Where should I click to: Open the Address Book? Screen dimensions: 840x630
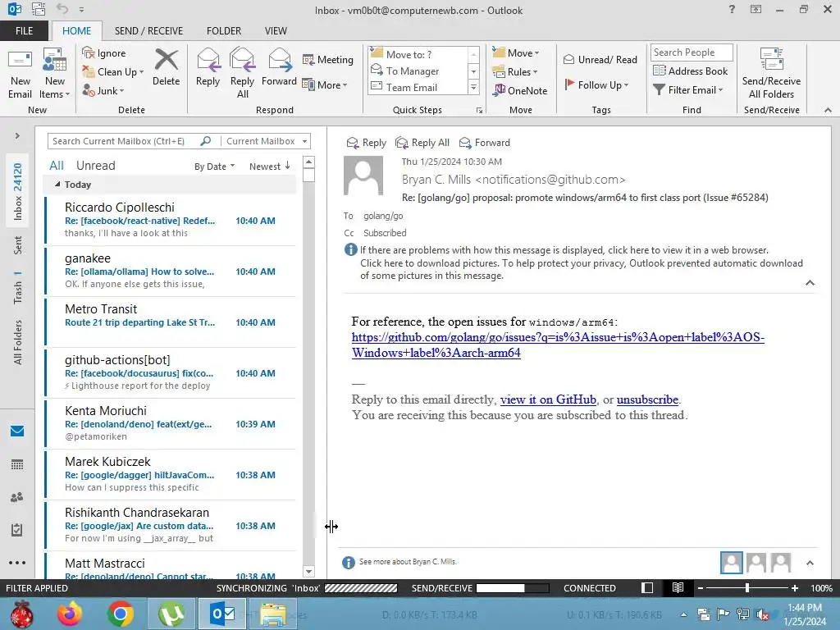[x=691, y=71]
